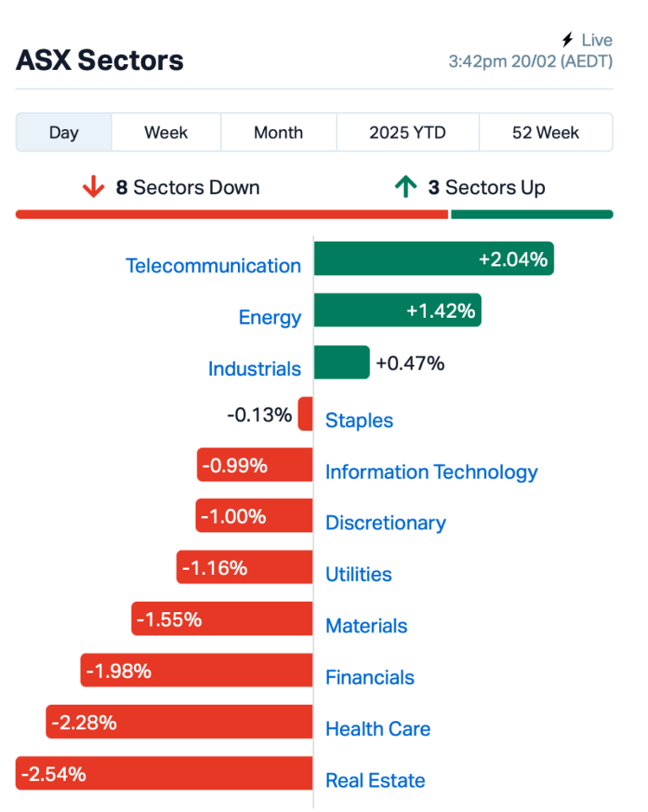Image resolution: width=648 pixels, height=812 pixels.
Task: Click the green up arrow icon
Action: [x=408, y=187]
